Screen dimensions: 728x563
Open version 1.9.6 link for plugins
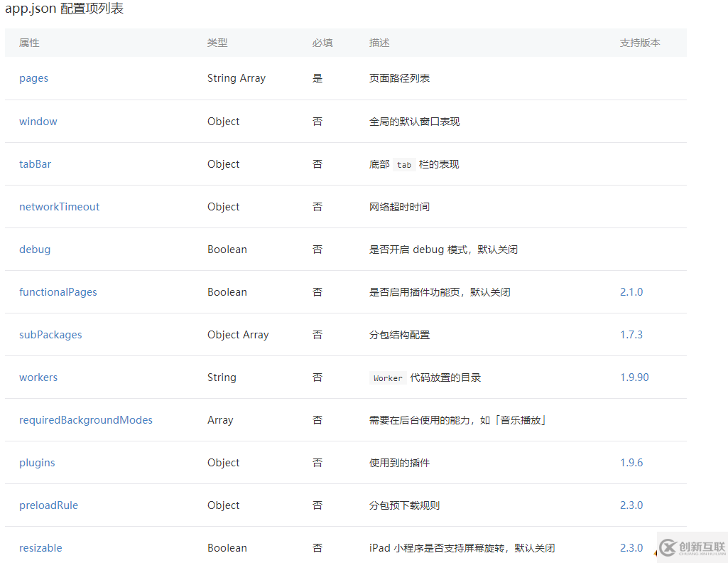(x=631, y=463)
